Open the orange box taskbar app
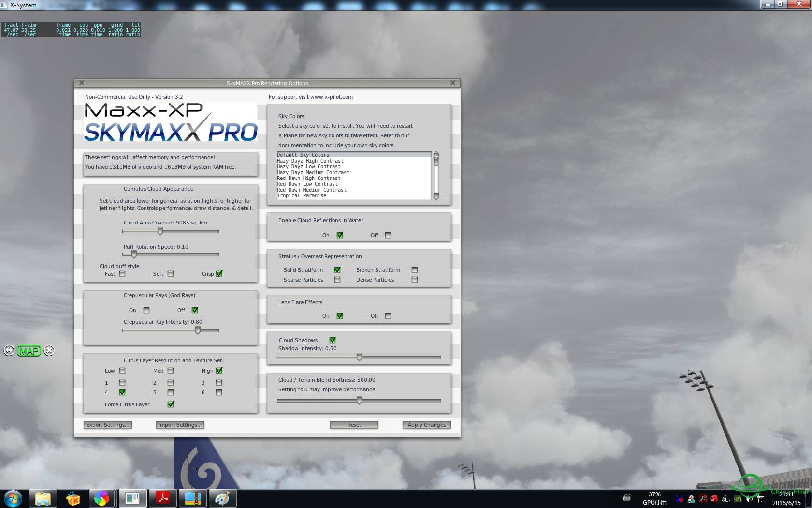The width and height of the screenshot is (812, 508). coord(73,498)
